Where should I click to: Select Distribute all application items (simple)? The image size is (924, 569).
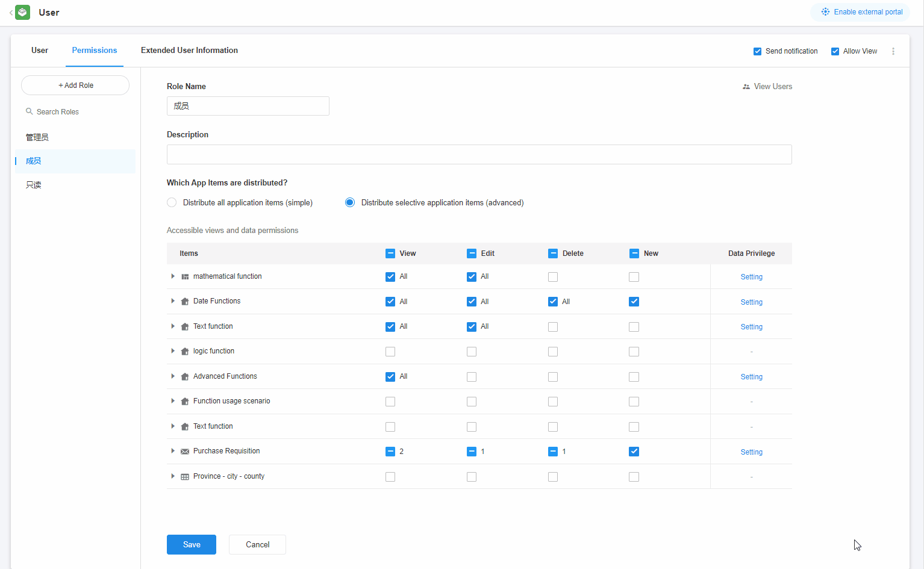click(x=172, y=203)
